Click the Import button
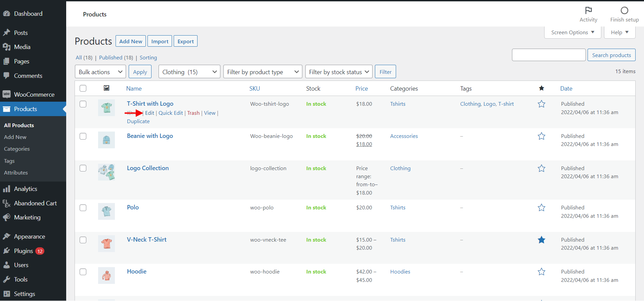644x301 pixels. [160, 41]
